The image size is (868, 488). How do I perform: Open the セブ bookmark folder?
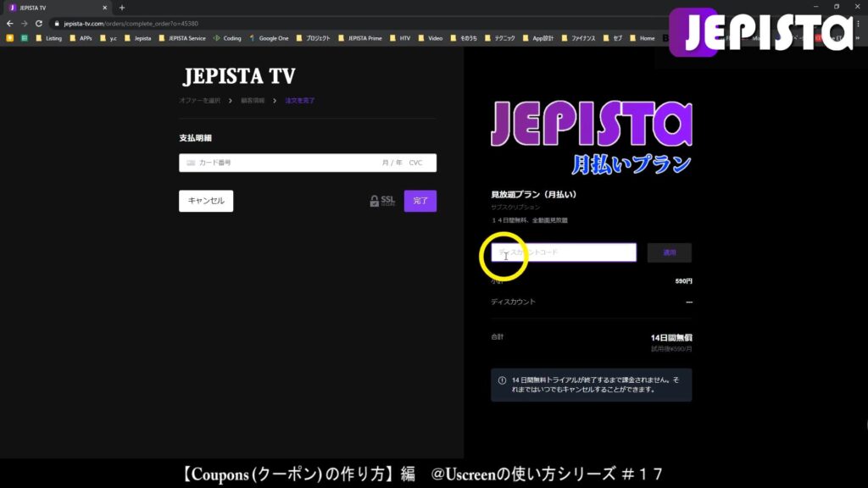(613, 38)
